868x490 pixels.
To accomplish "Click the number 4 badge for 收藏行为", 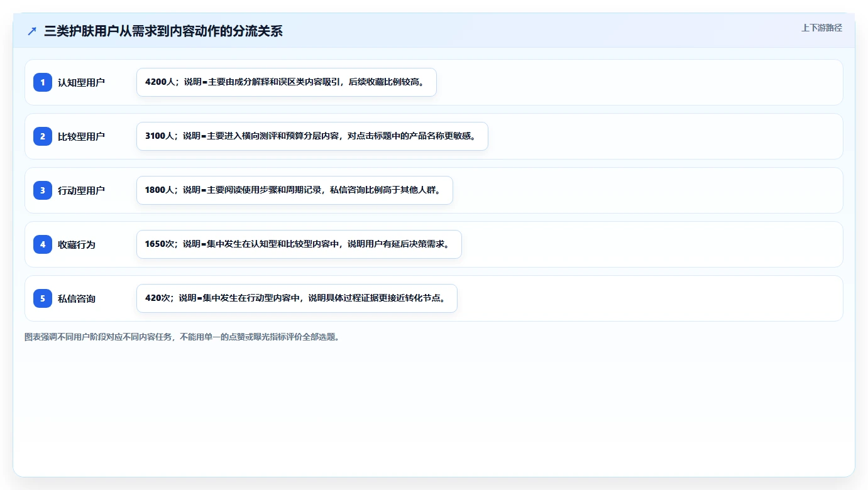I will point(43,244).
